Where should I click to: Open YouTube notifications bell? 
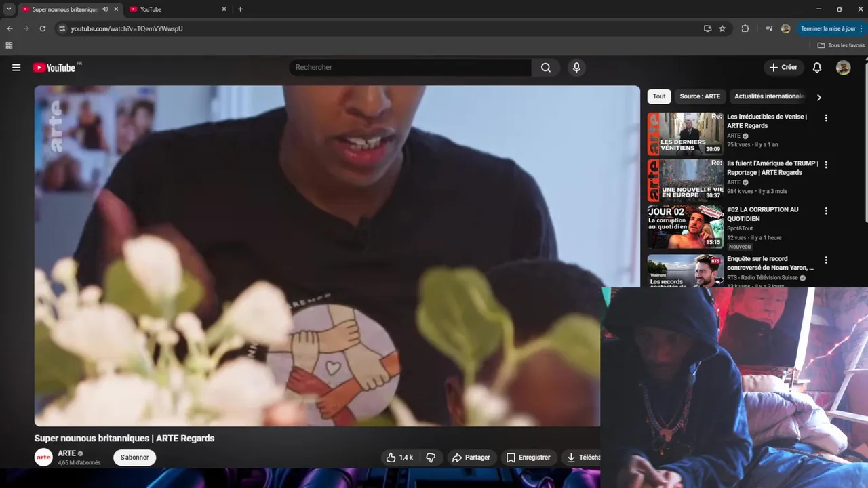tap(817, 68)
